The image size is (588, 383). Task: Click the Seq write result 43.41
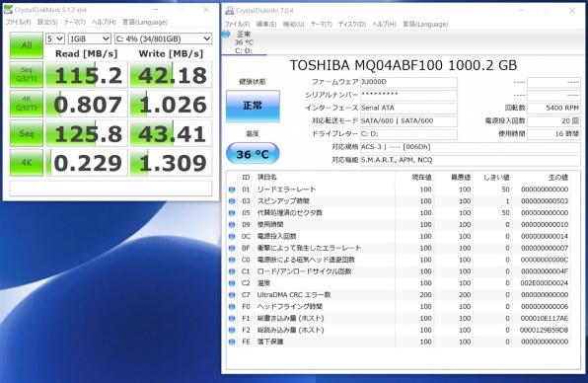pos(171,133)
